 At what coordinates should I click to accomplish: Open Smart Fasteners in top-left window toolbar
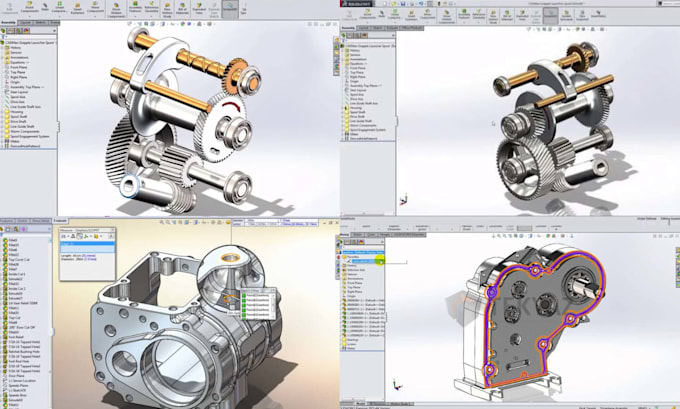(x=77, y=9)
